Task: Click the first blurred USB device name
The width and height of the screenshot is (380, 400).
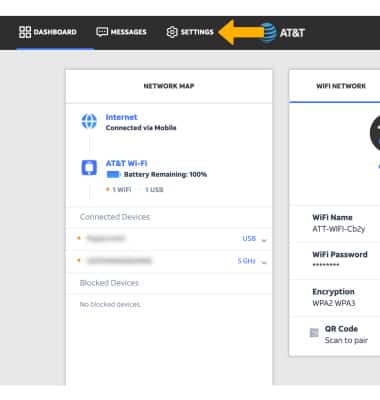Action: click(105, 238)
